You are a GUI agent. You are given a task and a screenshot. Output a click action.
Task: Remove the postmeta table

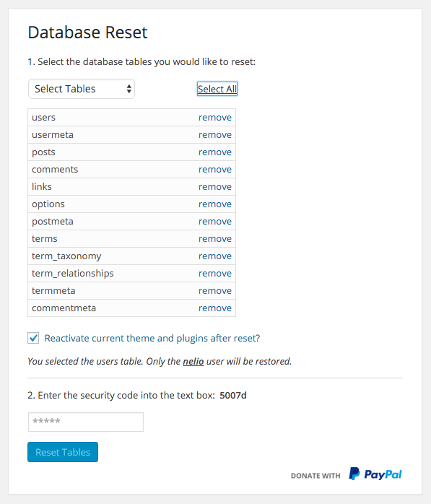click(x=214, y=222)
